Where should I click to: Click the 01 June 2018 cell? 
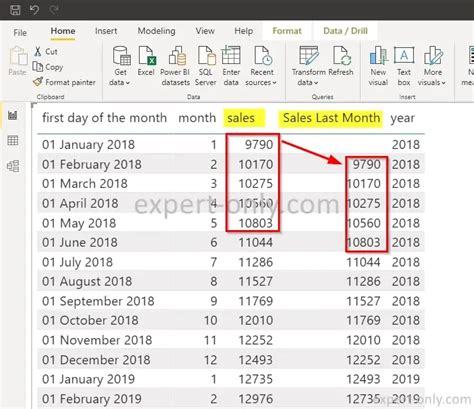pos(80,242)
